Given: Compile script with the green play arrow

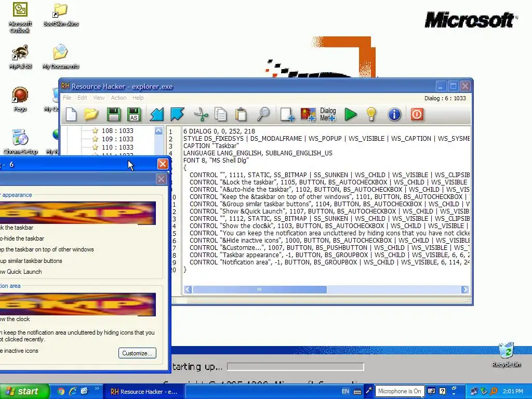Looking at the screenshot, I should 351,114.
